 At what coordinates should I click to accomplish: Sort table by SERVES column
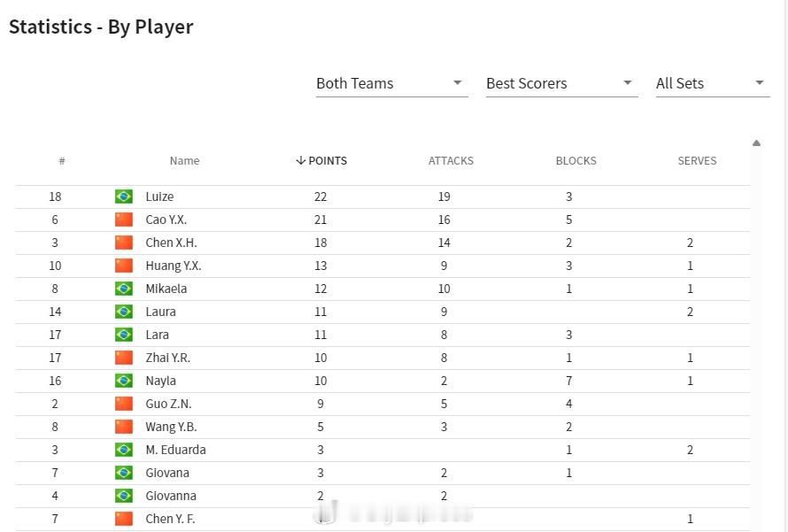(697, 161)
